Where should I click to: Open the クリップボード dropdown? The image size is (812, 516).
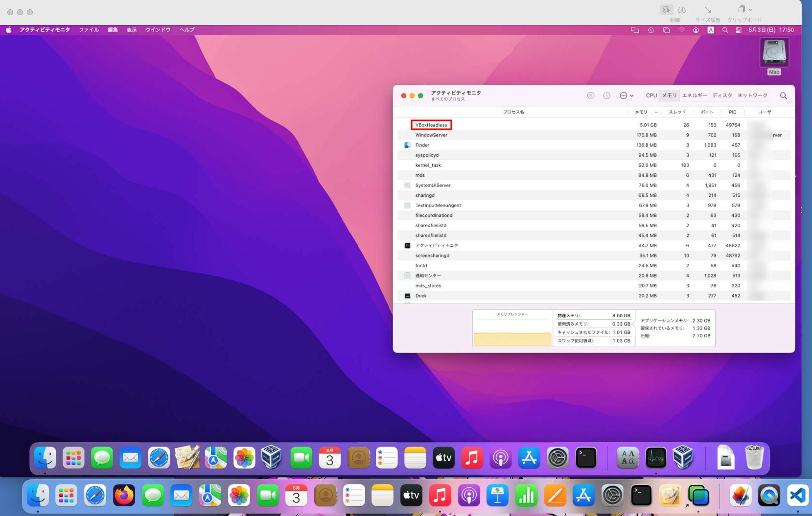pos(744,10)
